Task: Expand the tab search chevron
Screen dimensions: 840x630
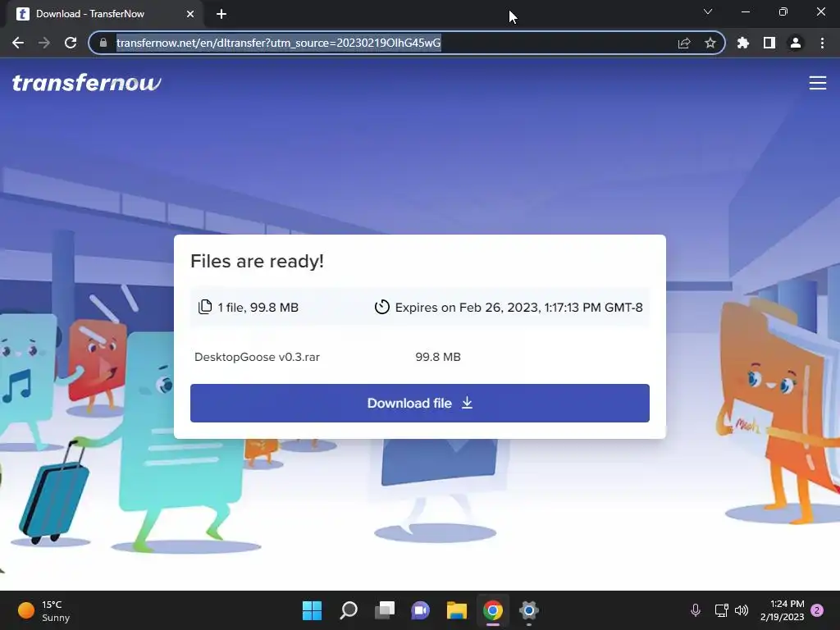Action: [708, 11]
